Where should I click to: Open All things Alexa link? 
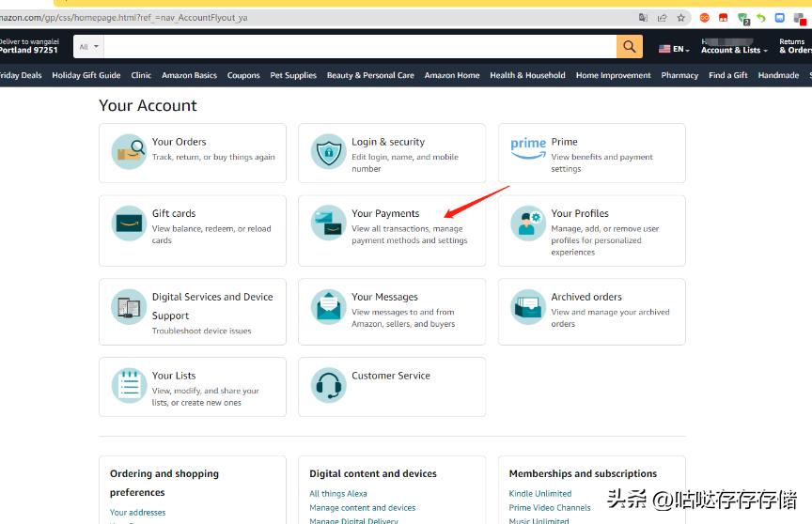(x=338, y=494)
